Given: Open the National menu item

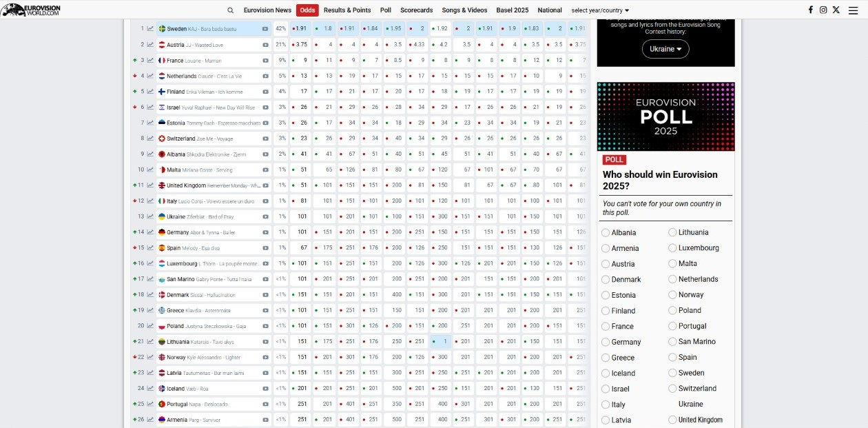Looking at the screenshot, I should pos(550,10).
